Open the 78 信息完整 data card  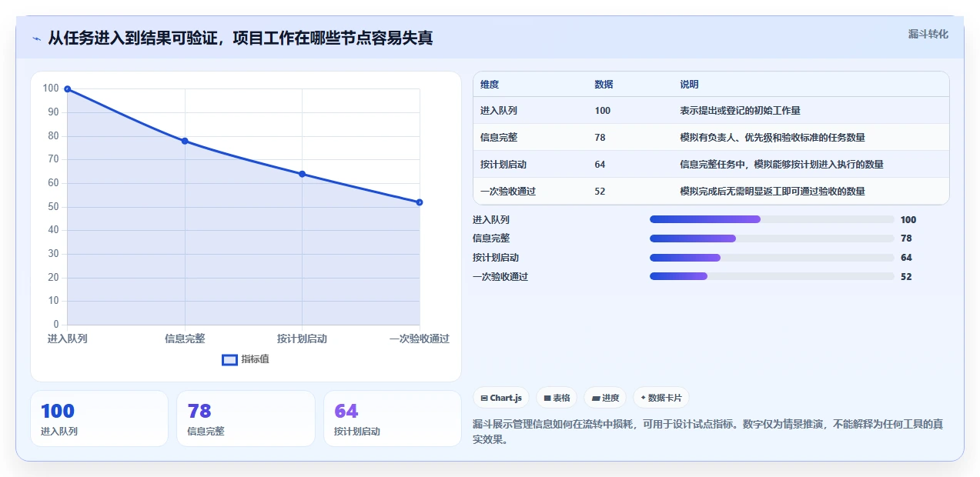pyautogui.click(x=246, y=419)
